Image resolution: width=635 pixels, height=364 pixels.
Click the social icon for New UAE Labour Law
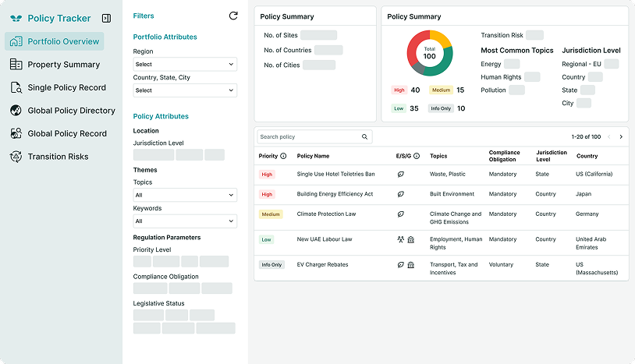click(x=401, y=240)
